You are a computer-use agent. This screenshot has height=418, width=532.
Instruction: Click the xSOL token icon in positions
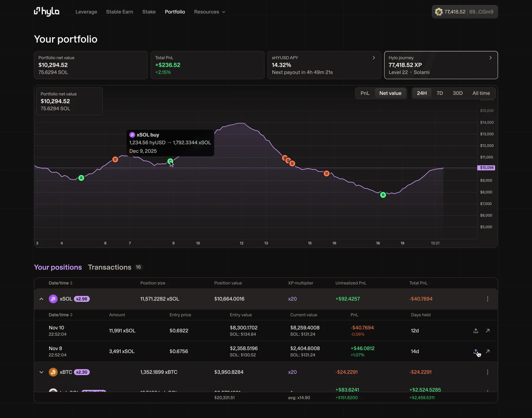pyautogui.click(x=53, y=299)
